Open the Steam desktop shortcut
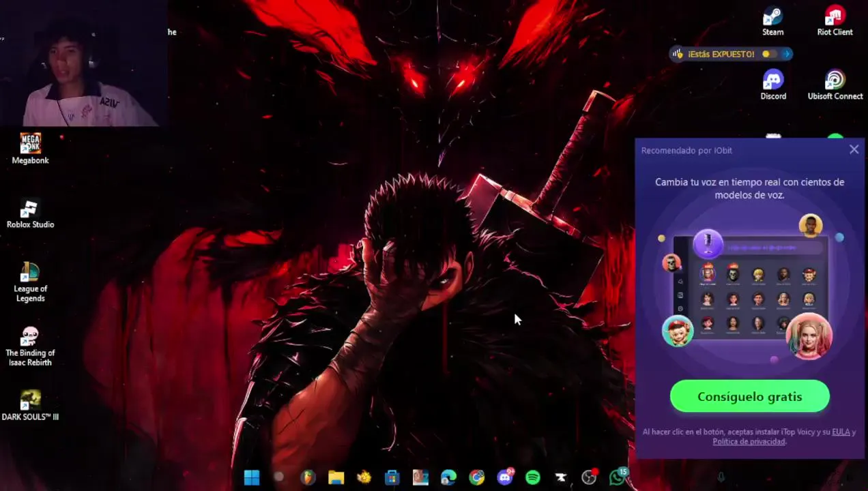 tap(772, 20)
